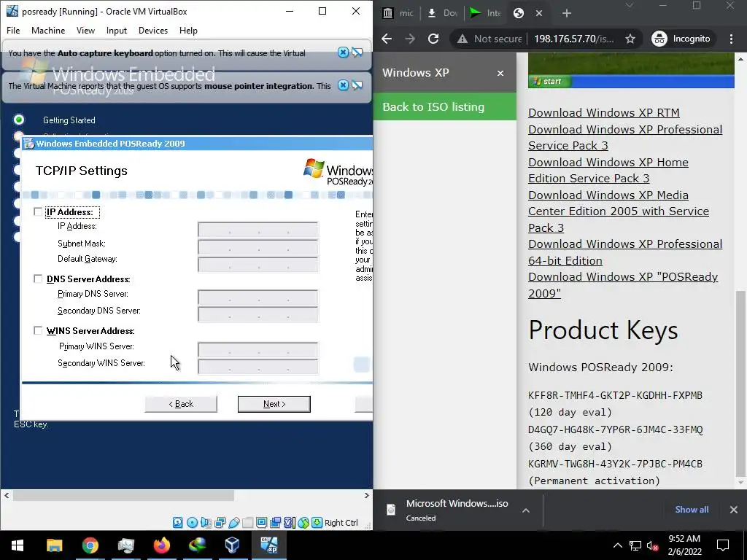747x560 pixels.
Task: Enable the IP Address checkbox
Action: tap(38, 211)
